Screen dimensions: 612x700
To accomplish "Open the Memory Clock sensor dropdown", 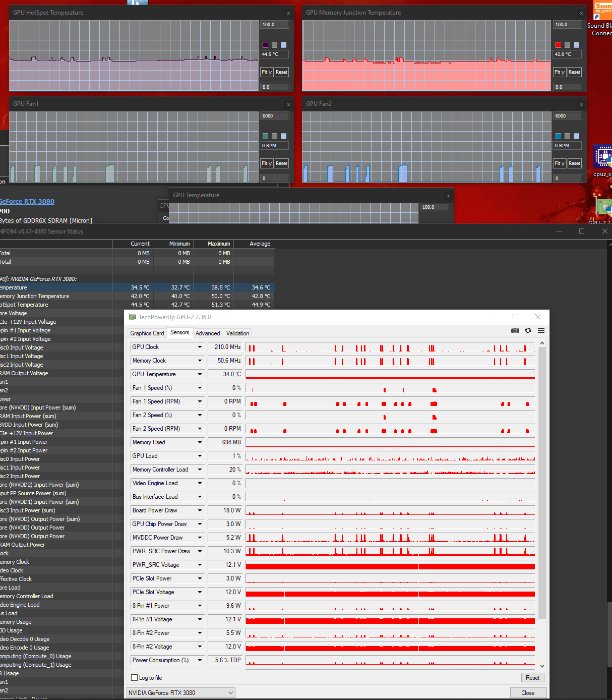I will 200,361.
